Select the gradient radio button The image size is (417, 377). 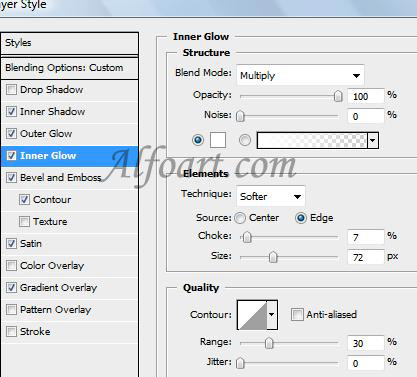click(x=245, y=140)
